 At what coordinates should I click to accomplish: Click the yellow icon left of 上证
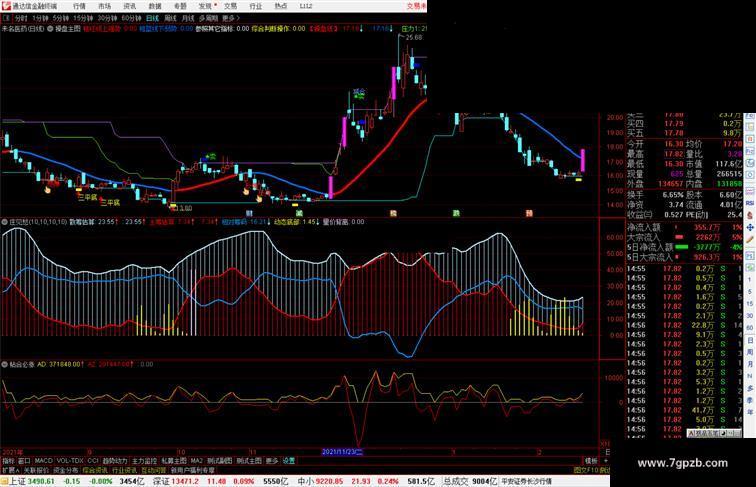(4, 481)
